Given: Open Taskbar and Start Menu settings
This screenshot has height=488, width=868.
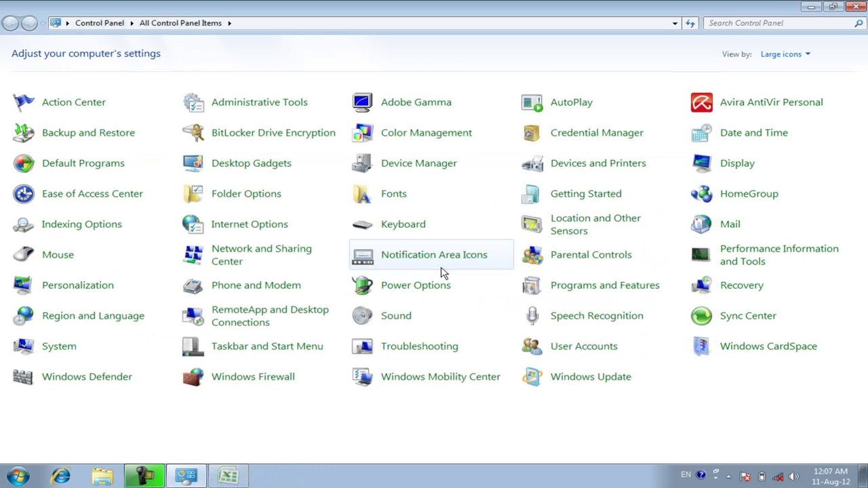Looking at the screenshot, I should point(267,346).
